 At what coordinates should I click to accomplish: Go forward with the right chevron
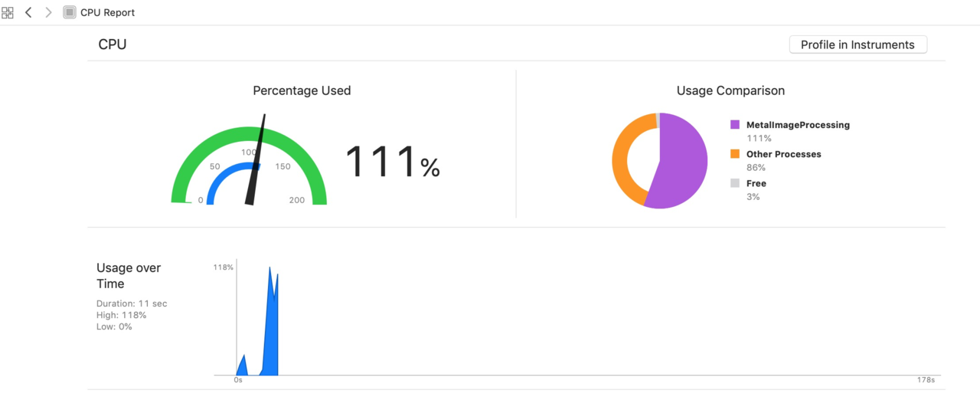click(x=49, y=12)
